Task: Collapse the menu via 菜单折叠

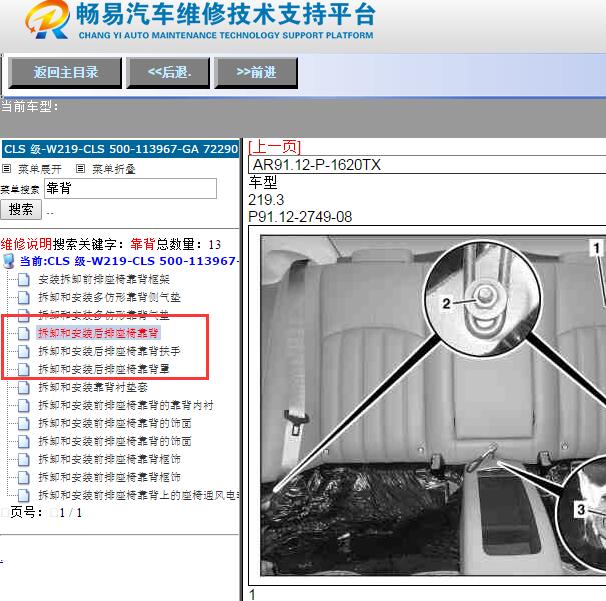Action: click(114, 169)
